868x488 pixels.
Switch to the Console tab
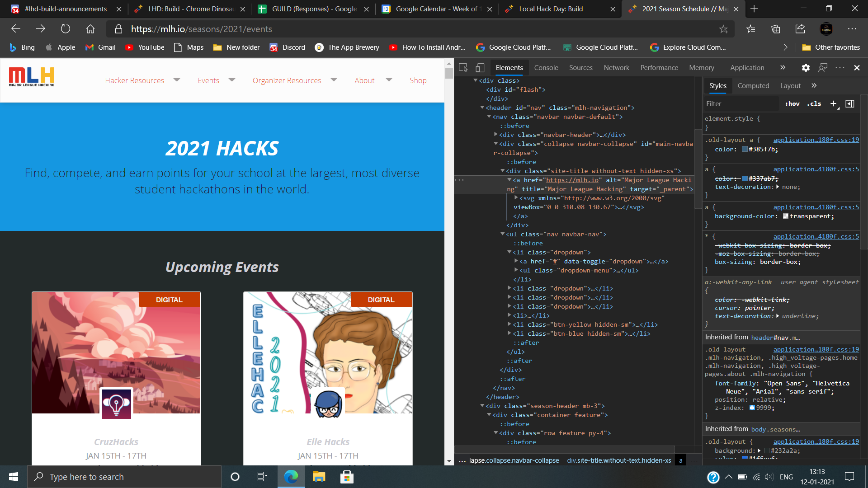(x=546, y=67)
